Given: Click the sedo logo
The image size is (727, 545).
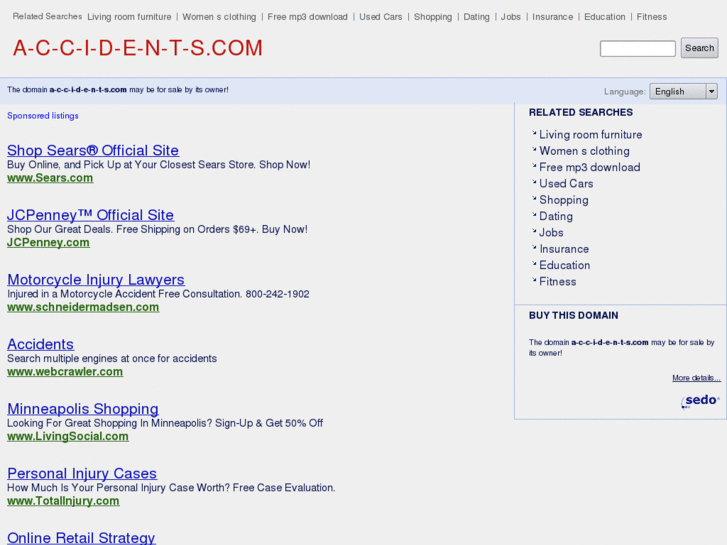Looking at the screenshot, I should click(x=700, y=401).
